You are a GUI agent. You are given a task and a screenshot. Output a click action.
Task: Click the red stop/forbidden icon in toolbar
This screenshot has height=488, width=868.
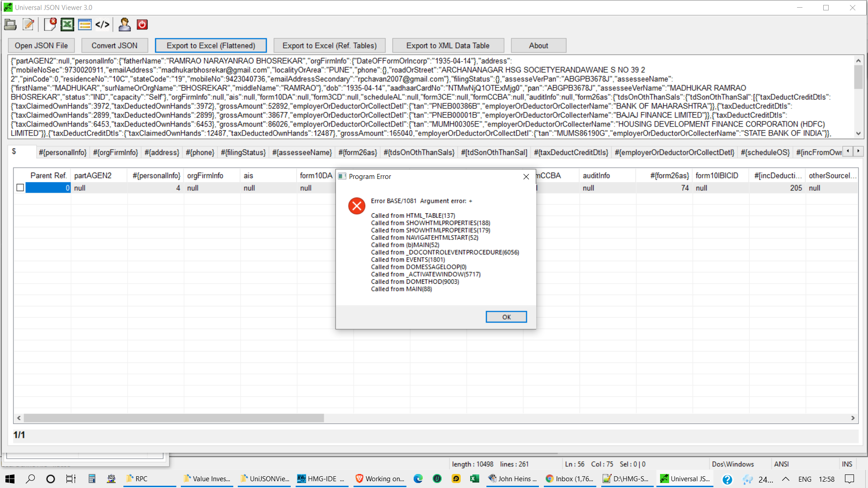pyautogui.click(x=142, y=24)
